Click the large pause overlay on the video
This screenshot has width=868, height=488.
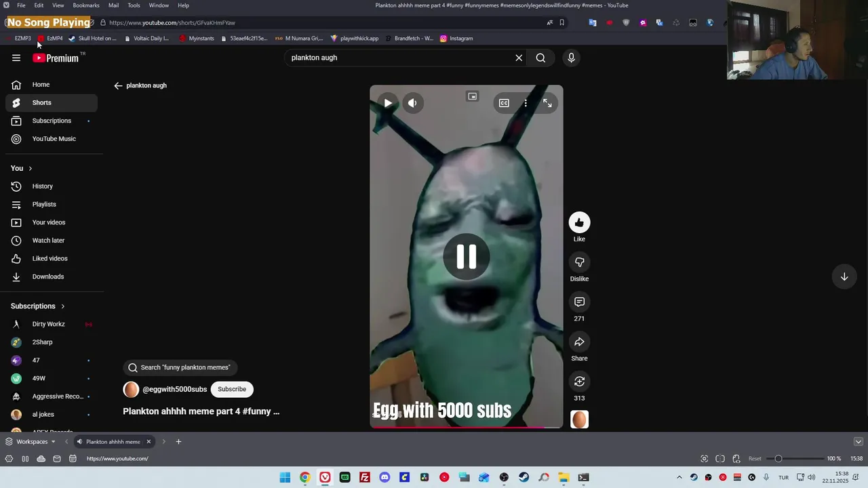click(x=466, y=256)
